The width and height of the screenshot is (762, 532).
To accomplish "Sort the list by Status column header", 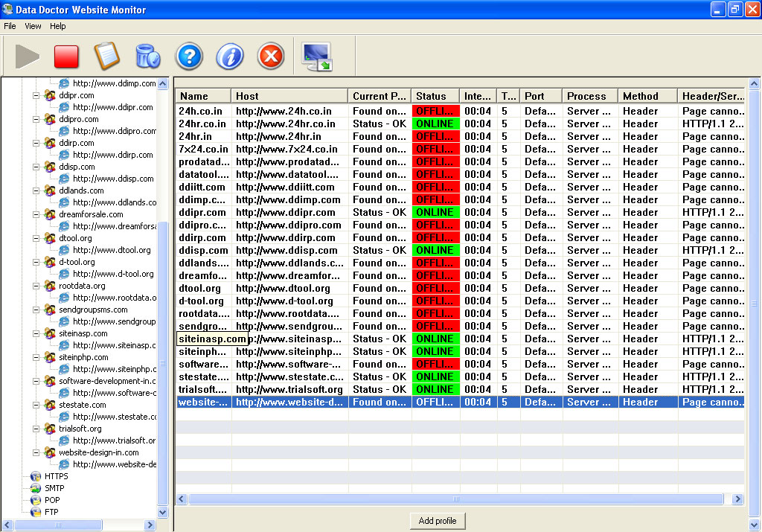I will pyautogui.click(x=435, y=96).
